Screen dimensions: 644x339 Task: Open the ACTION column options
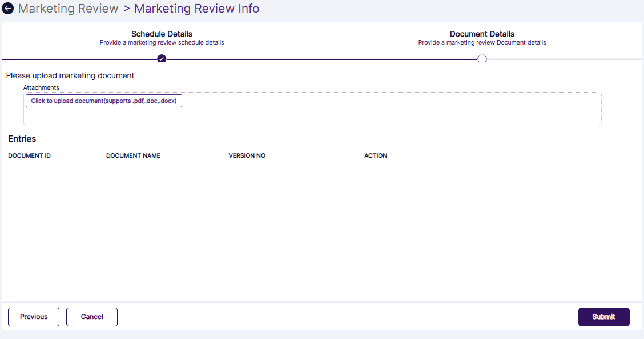pos(376,155)
